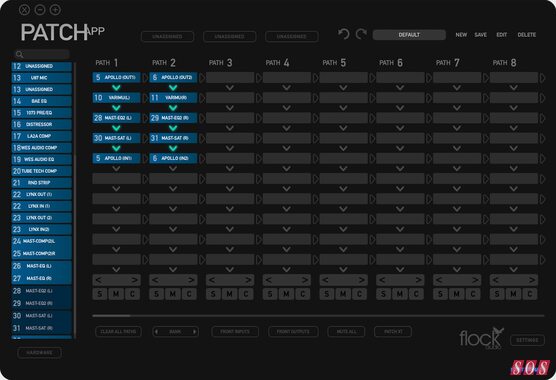556x380 pixels.
Task: Click the hardware list vertical scrollbar
Action: tap(75, 200)
